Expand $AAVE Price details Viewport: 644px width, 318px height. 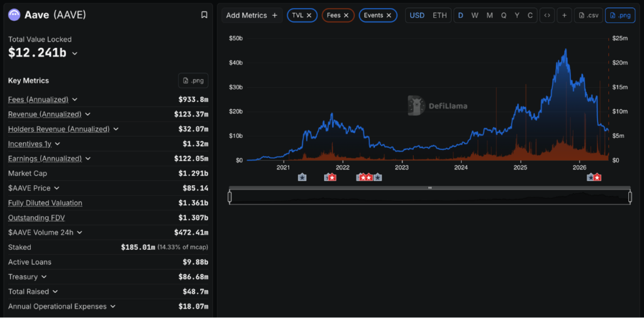click(57, 188)
